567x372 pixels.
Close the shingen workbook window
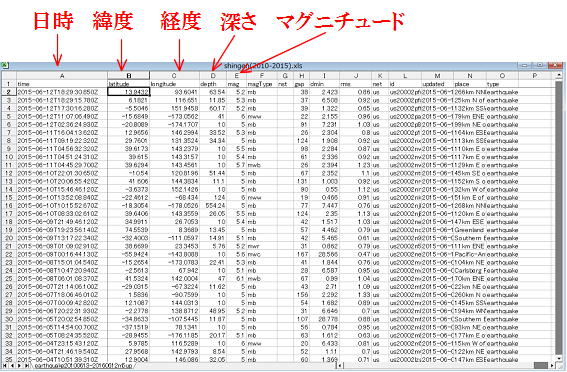pos(555,65)
